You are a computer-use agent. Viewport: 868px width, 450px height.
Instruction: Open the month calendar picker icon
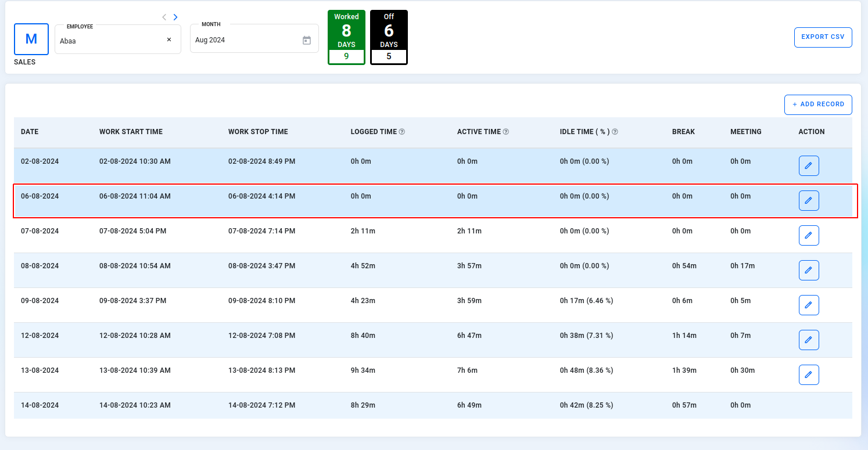(307, 40)
